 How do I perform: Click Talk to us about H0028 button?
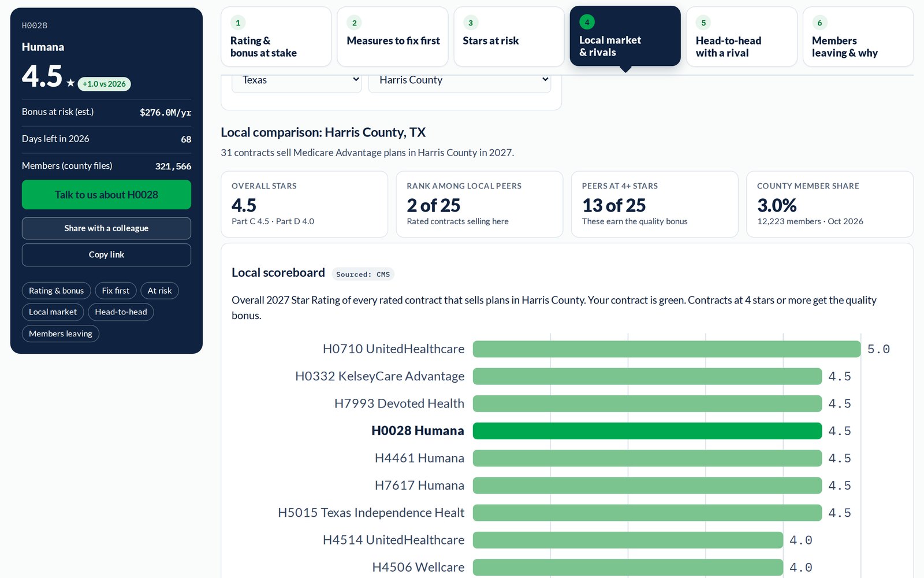click(106, 195)
